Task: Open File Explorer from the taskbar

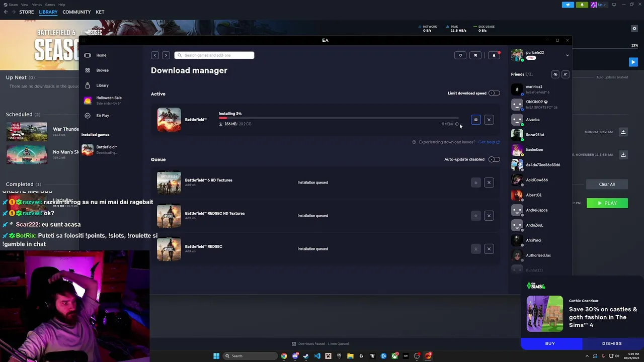Action: [x=350, y=356]
